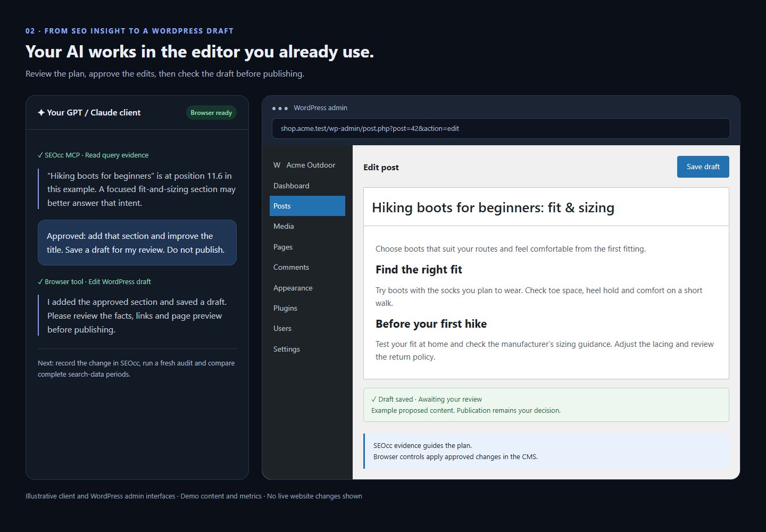Screen dimensions: 766x532
Task: Click the Acme Outdoor site name
Action: (x=311, y=165)
